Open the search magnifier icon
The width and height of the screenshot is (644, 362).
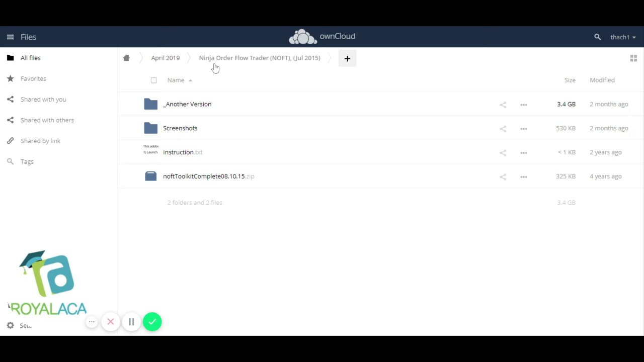point(597,37)
